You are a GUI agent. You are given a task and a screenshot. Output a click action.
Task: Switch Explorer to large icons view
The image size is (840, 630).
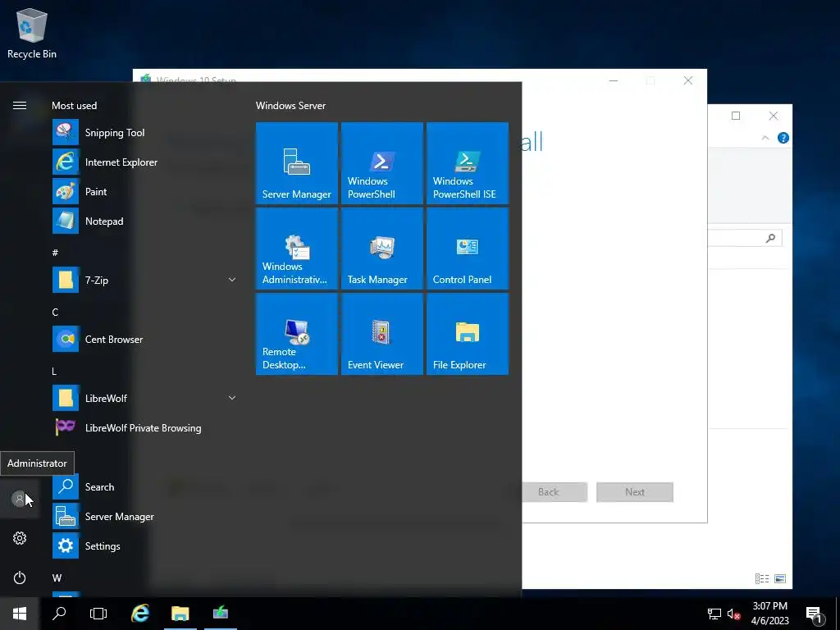pos(780,578)
